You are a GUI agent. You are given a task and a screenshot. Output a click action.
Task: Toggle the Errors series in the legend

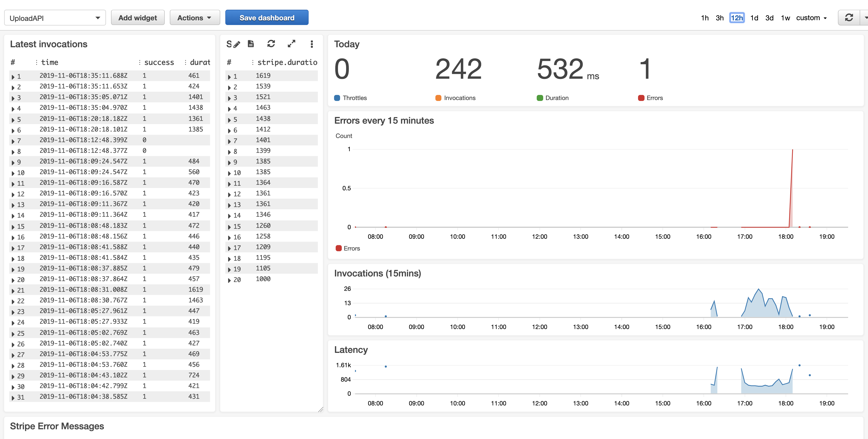click(348, 248)
